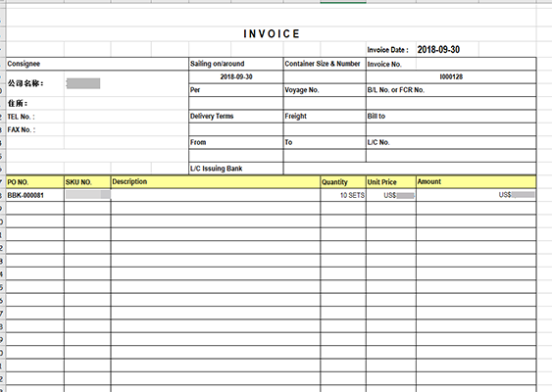Click the TEL No. label cell
Screen dimensions: 552x392
35,117
